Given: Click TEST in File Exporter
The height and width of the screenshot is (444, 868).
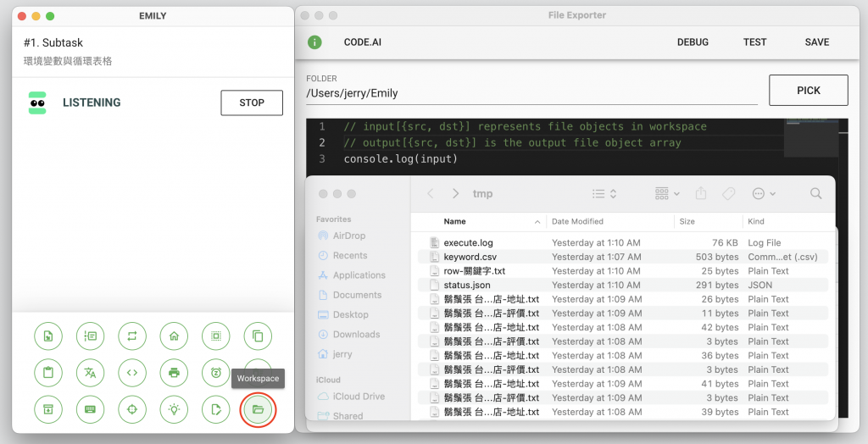Looking at the screenshot, I should (x=754, y=42).
